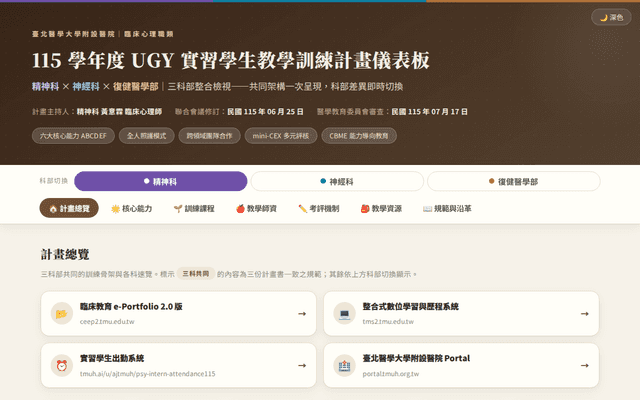Open the 考評機制 tab
The image size is (640, 400).
[319, 208]
